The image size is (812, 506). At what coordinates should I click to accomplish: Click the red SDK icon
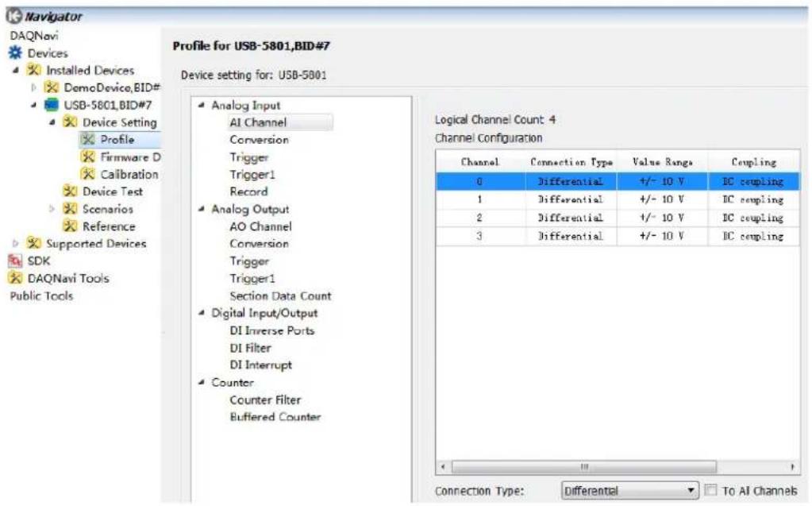click(x=15, y=261)
